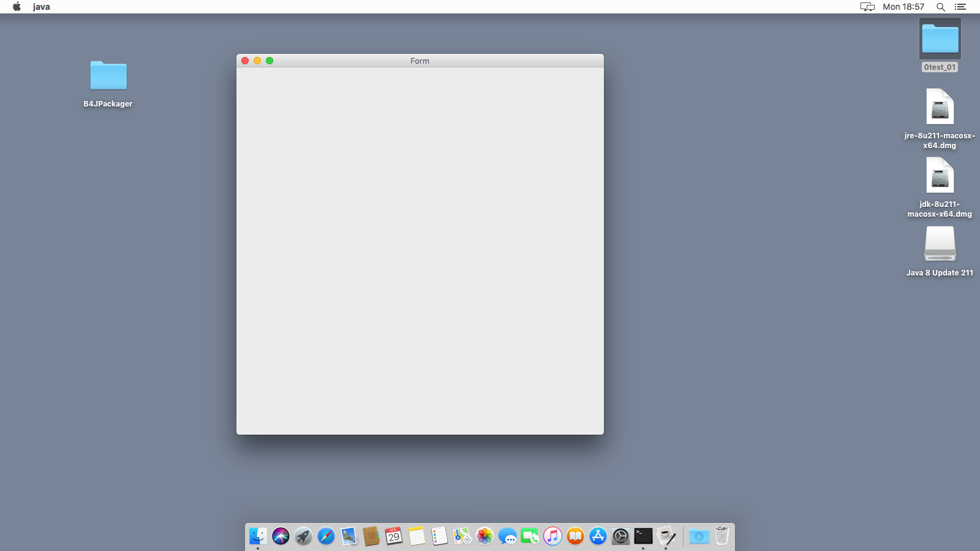This screenshot has width=980, height=551.
Task: Open Launchpad
Action: click(302, 536)
